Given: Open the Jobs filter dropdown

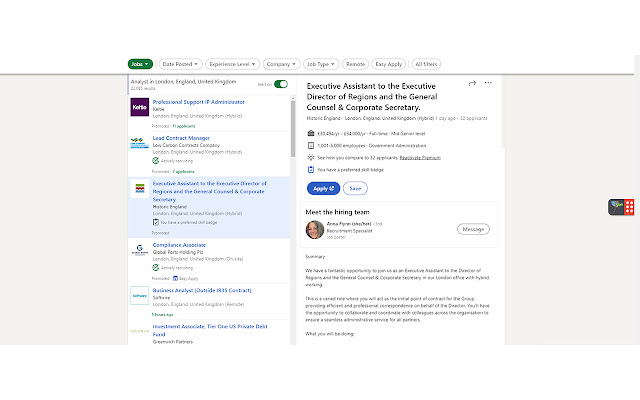Looking at the screenshot, I should 140,64.
